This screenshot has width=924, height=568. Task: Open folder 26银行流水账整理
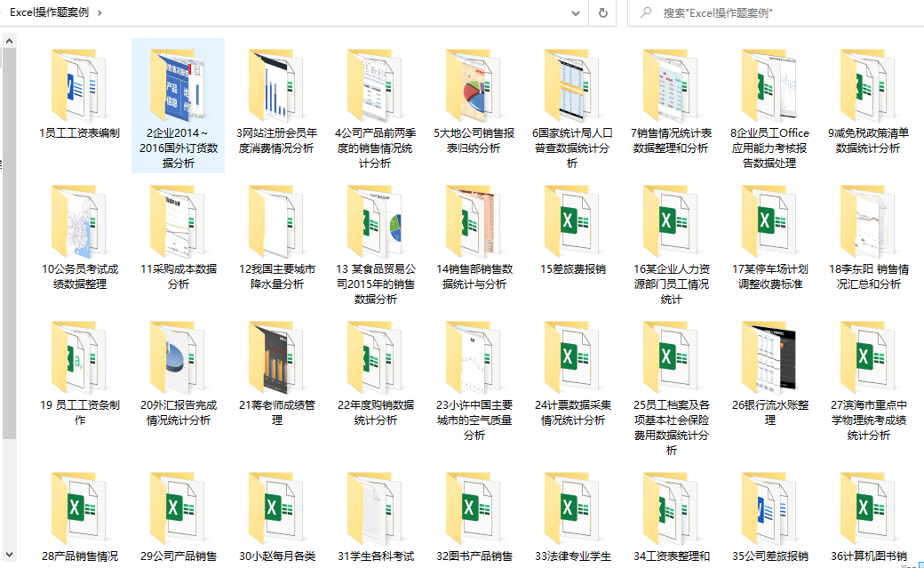click(770, 373)
